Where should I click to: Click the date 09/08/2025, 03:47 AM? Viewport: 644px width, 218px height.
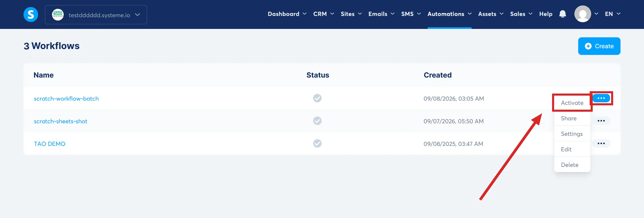click(453, 144)
